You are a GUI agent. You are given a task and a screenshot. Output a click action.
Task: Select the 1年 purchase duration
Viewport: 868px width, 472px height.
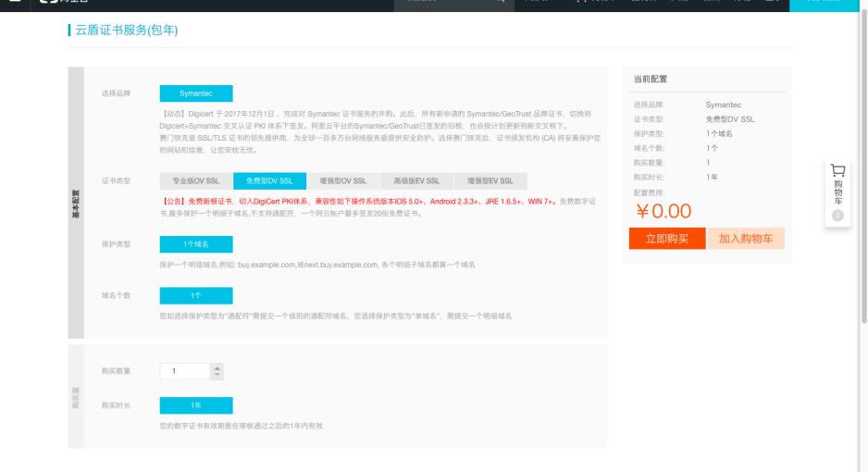coord(196,404)
